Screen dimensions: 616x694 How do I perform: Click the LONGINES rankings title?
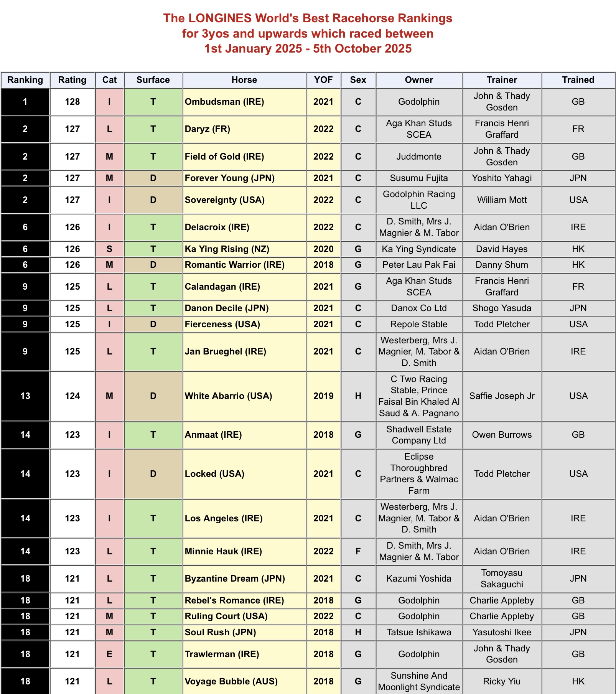308,33
